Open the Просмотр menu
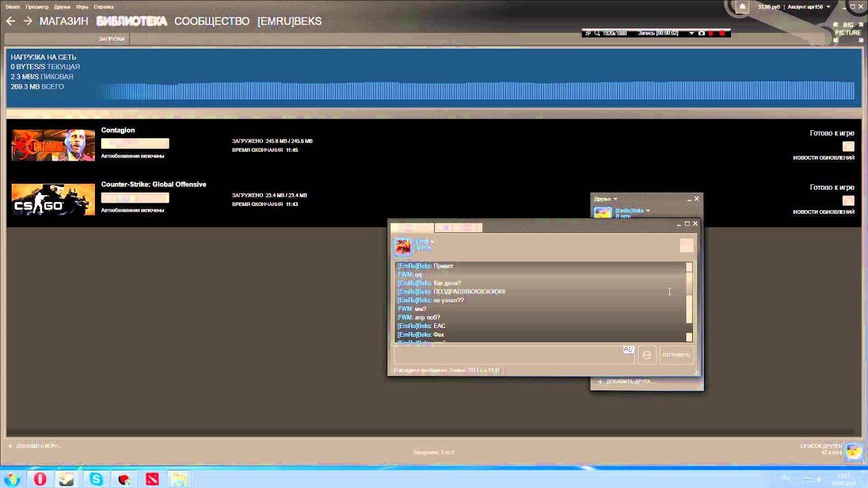This screenshot has width=868, height=488. [37, 7]
